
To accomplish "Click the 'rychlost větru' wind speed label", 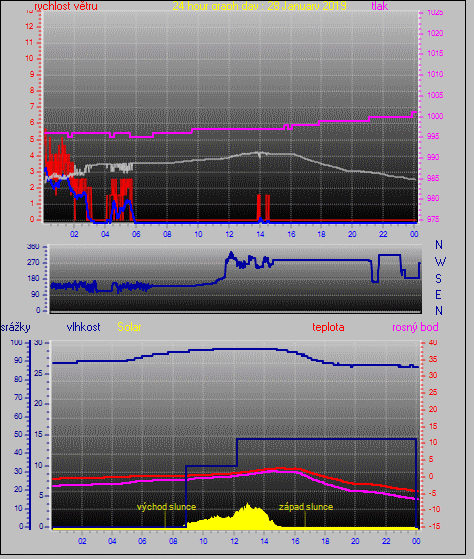I will click(x=66, y=6).
